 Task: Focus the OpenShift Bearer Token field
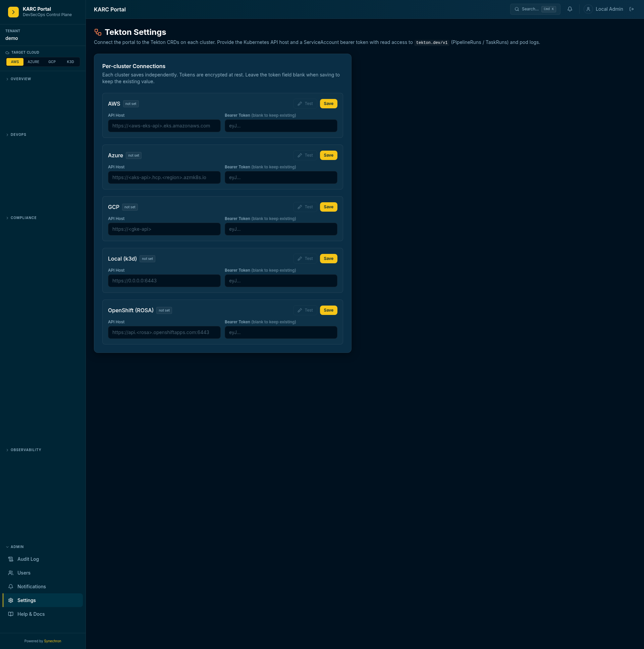(x=281, y=333)
